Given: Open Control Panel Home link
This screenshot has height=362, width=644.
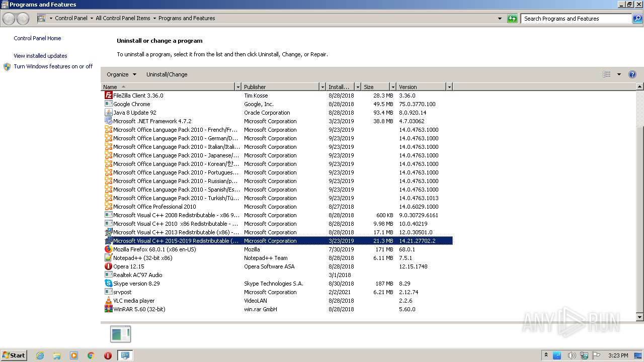Looking at the screenshot, I should click(x=37, y=38).
